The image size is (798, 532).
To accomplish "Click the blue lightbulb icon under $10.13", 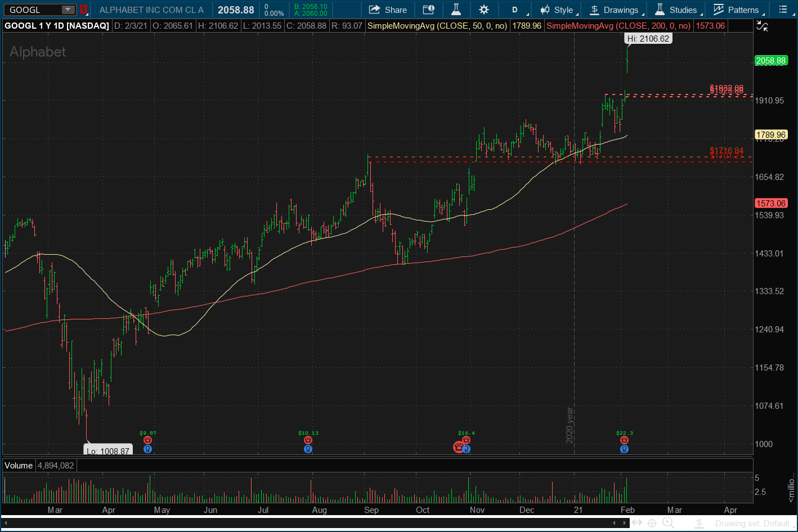I will 308,449.
